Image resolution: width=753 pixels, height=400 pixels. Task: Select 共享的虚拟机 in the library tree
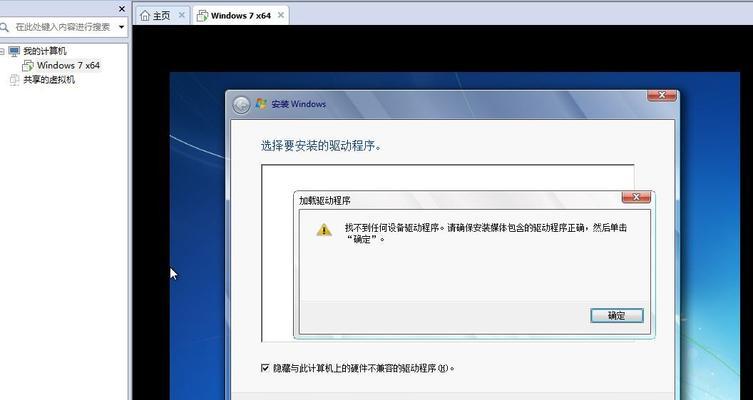tap(49, 80)
